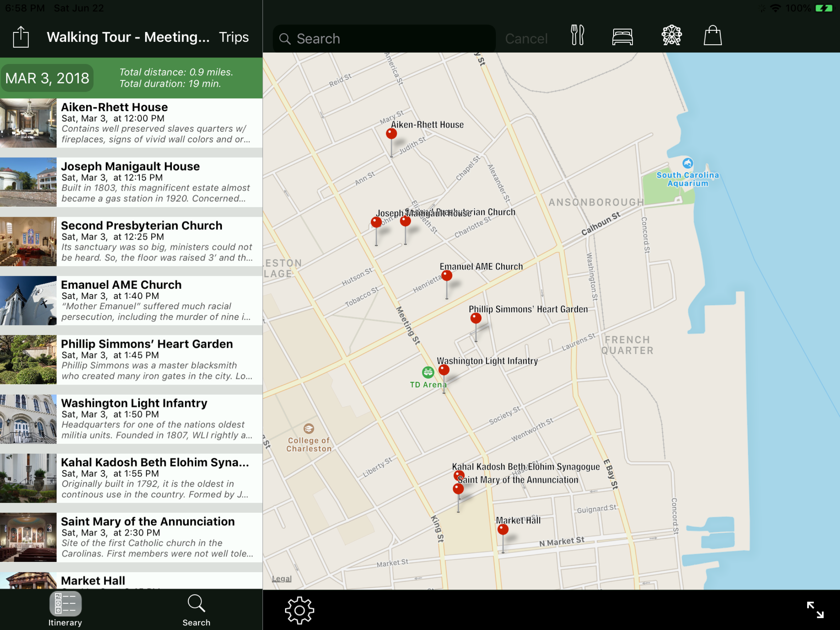Tap the Walking Tour - Meeting... title
This screenshot has height=630, width=840.
coord(128,37)
